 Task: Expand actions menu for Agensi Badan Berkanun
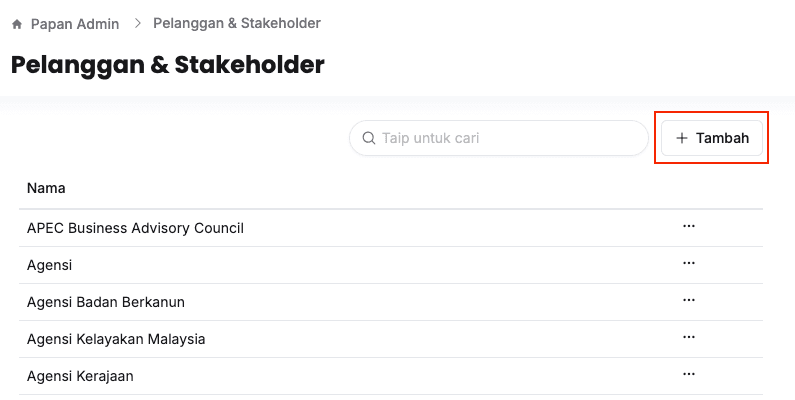(688, 300)
